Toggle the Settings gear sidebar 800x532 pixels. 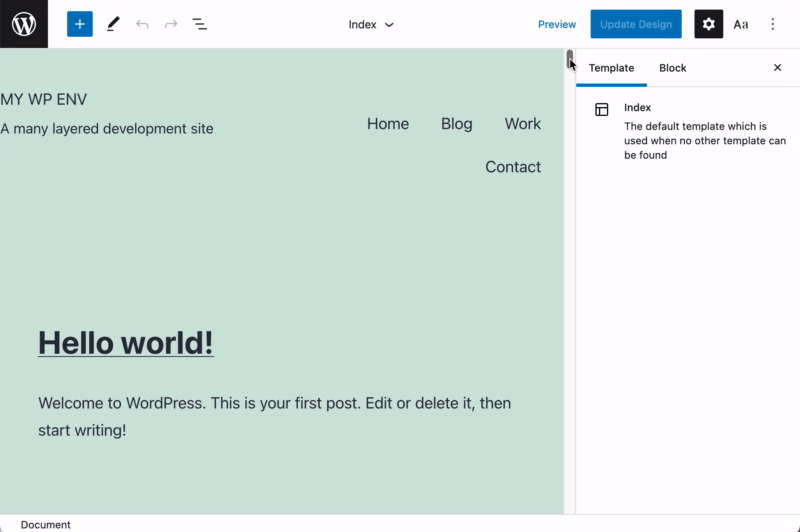(x=708, y=24)
